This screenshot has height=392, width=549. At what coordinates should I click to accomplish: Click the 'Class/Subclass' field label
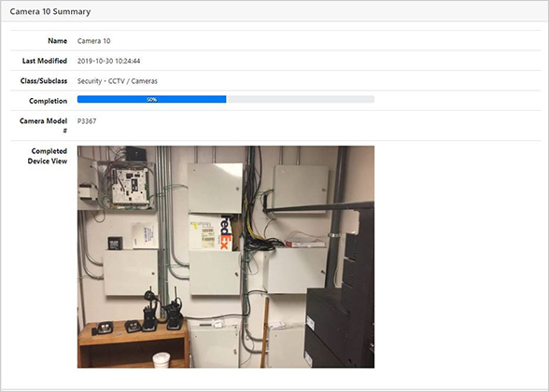44,81
